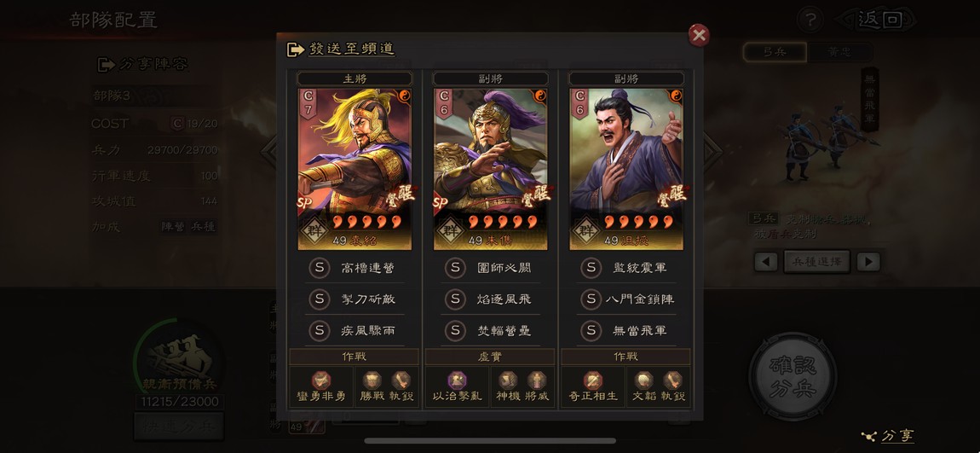Switch to next troop type arrow
The width and height of the screenshot is (980, 453).
click(868, 262)
